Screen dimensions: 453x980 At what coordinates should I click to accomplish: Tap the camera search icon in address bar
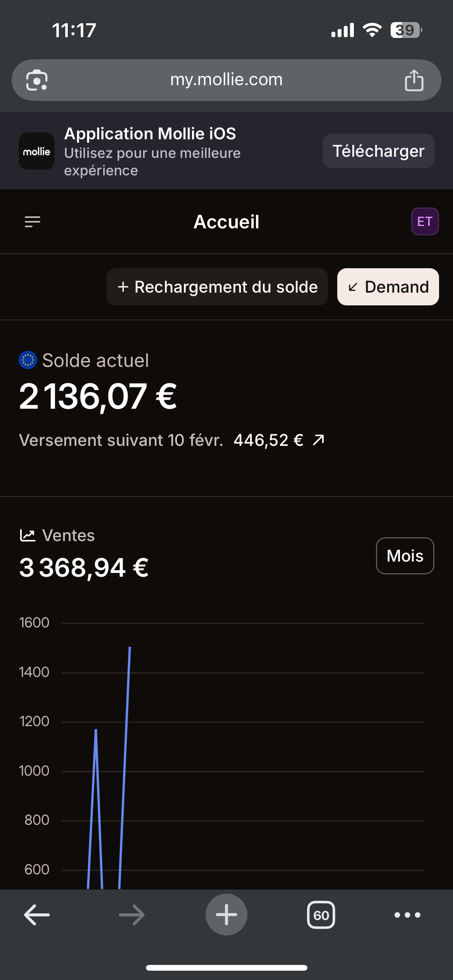coord(37,80)
